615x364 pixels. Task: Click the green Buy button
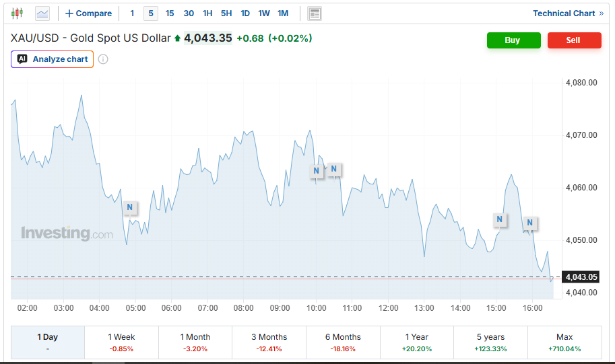coord(514,40)
